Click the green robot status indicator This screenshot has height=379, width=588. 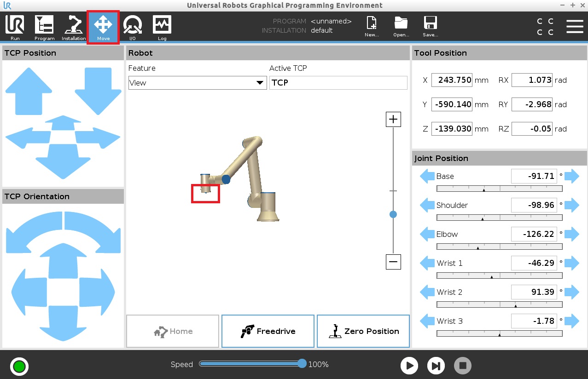coord(19,367)
